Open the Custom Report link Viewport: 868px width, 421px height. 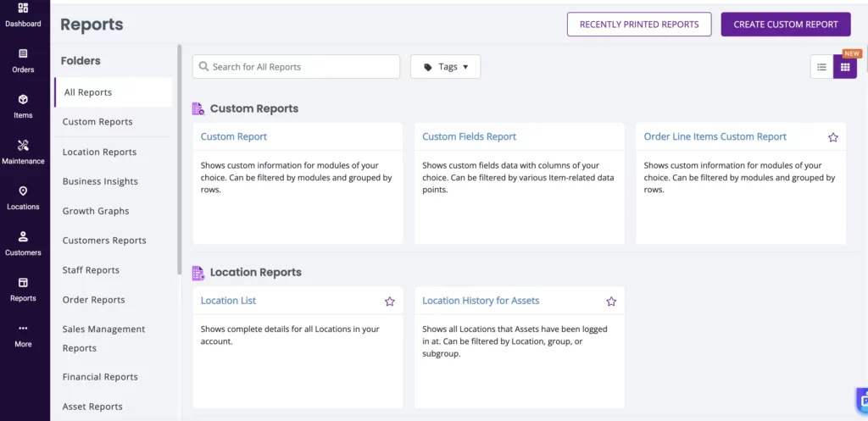[234, 136]
